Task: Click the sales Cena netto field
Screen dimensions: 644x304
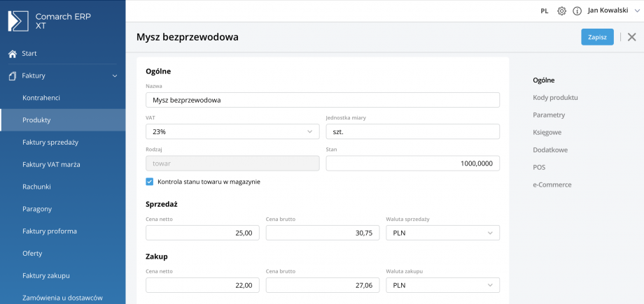Action: pos(202,233)
